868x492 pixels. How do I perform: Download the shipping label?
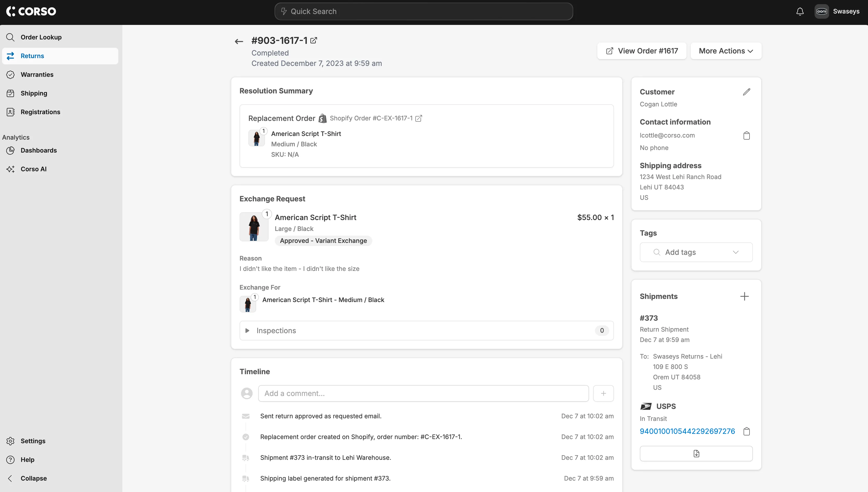(x=696, y=453)
